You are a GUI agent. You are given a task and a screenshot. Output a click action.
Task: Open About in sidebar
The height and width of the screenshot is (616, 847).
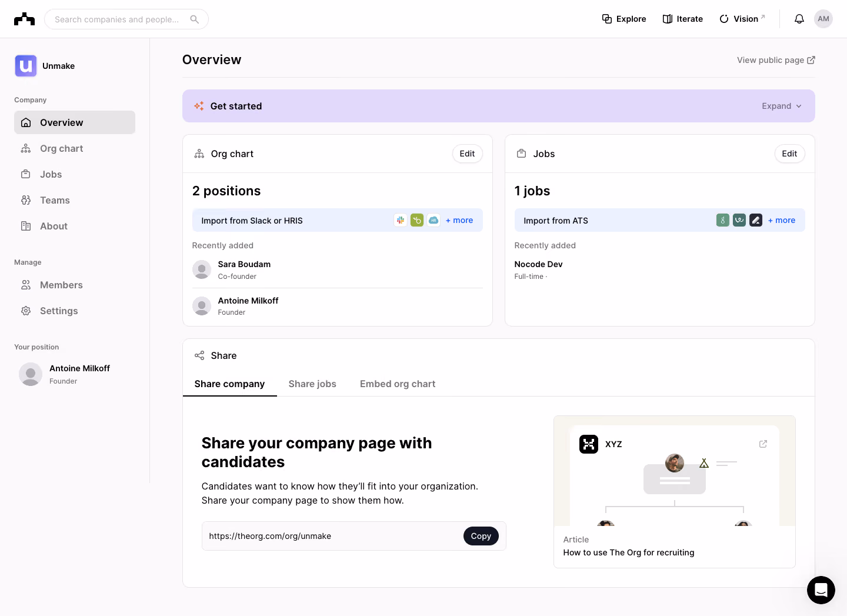click(75, 226)
